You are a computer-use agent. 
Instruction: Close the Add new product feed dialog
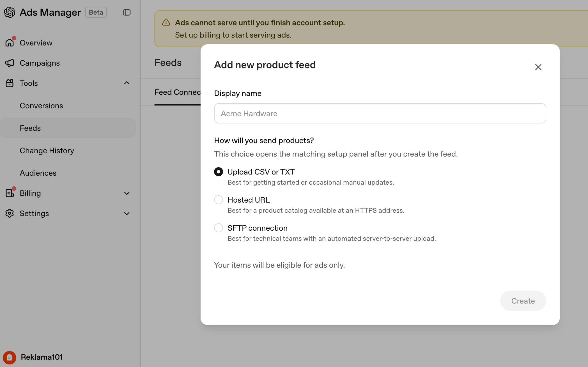coord(538,67)
